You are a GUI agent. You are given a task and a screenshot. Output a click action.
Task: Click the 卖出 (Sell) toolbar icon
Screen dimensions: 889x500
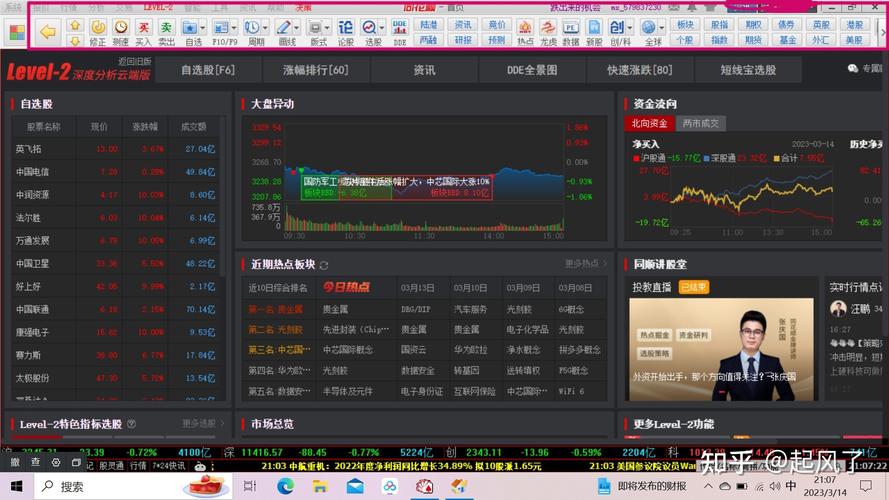point(166,31)
